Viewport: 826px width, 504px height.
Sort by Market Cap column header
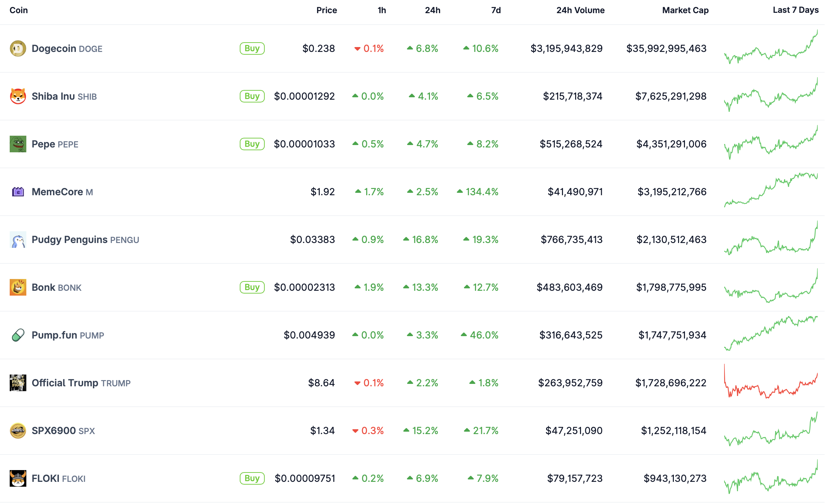tap(685, 10)
